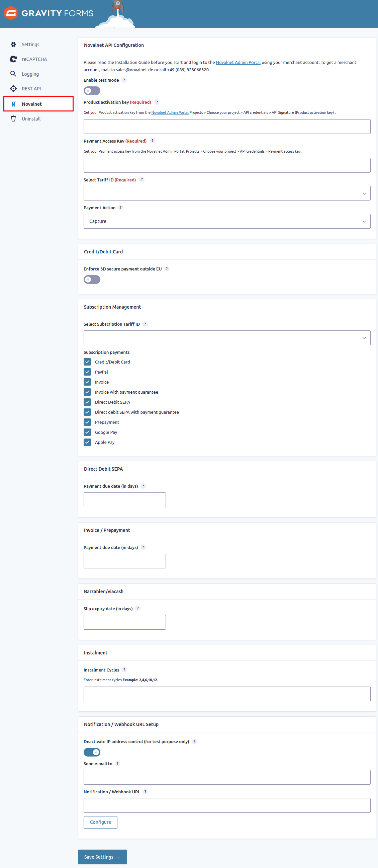378x868 pixels.
Task: Uncheck the Credit/Debit Card subscription payment
Action: (x=88, y=362)
